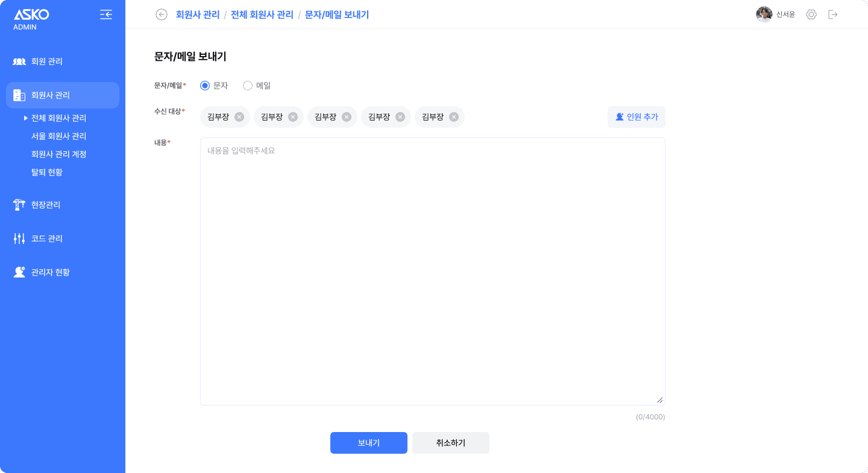Viewport: 868px width, 473px height.
Task: Expand the 코드 관리 sidebar menu
Action: point(47,239)
